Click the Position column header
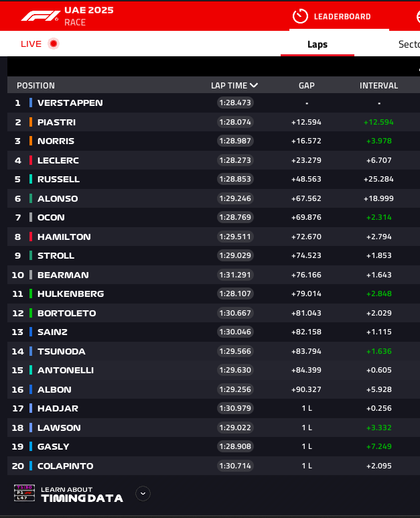 36,86
